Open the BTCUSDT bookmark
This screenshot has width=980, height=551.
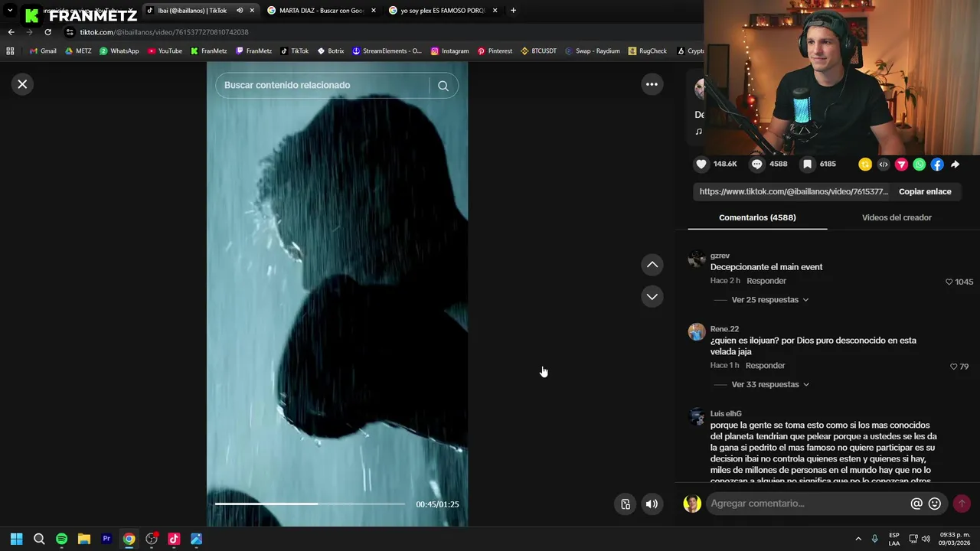click(x=538, y=51)
